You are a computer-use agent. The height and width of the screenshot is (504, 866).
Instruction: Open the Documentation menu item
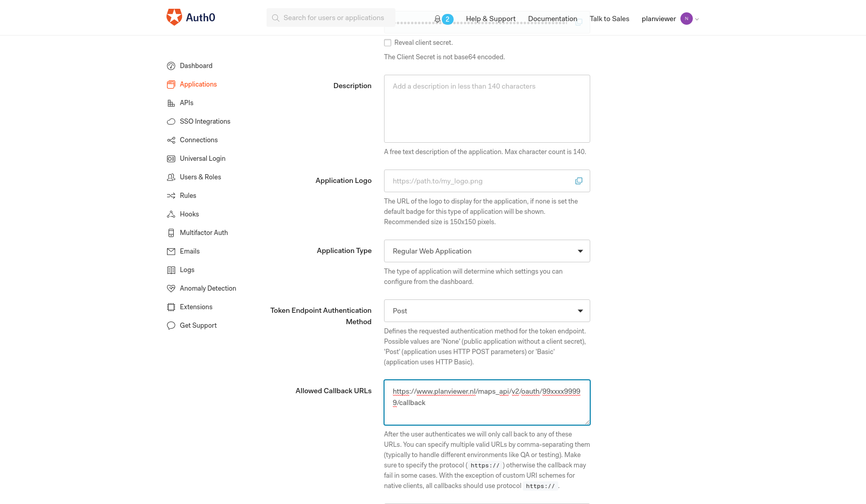tap(553, 19)
